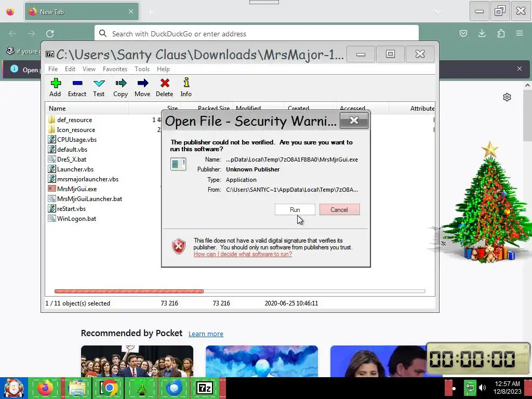Click the volume speaker tray icon
Image resolution: width=532 pixels, height=399 pixels.
click(483, 388)
